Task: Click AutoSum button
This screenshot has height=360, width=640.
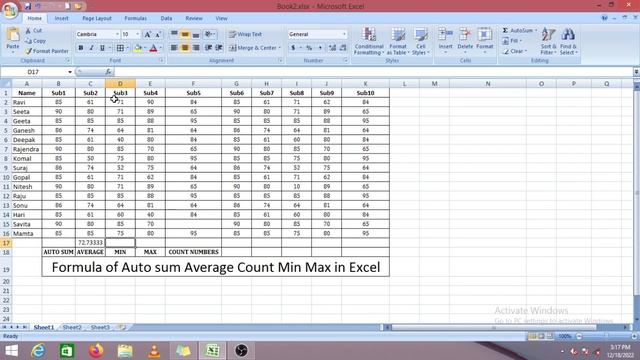Action: (518, 31)
